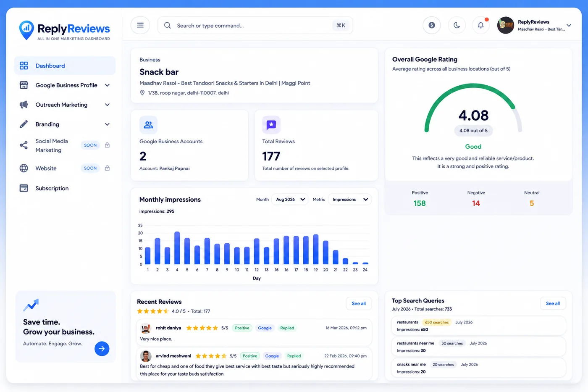
Task: Click the Website globe icon
Action: click(x=24, y=168)
